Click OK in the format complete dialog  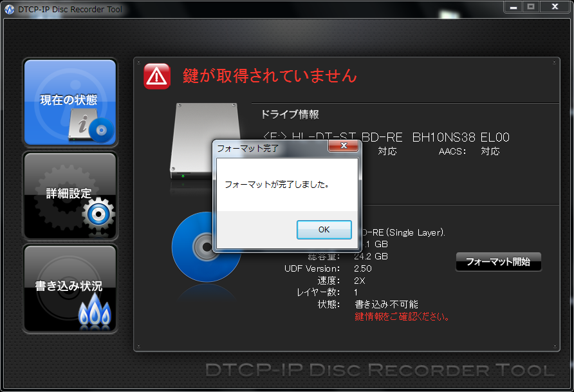[324, 230]
